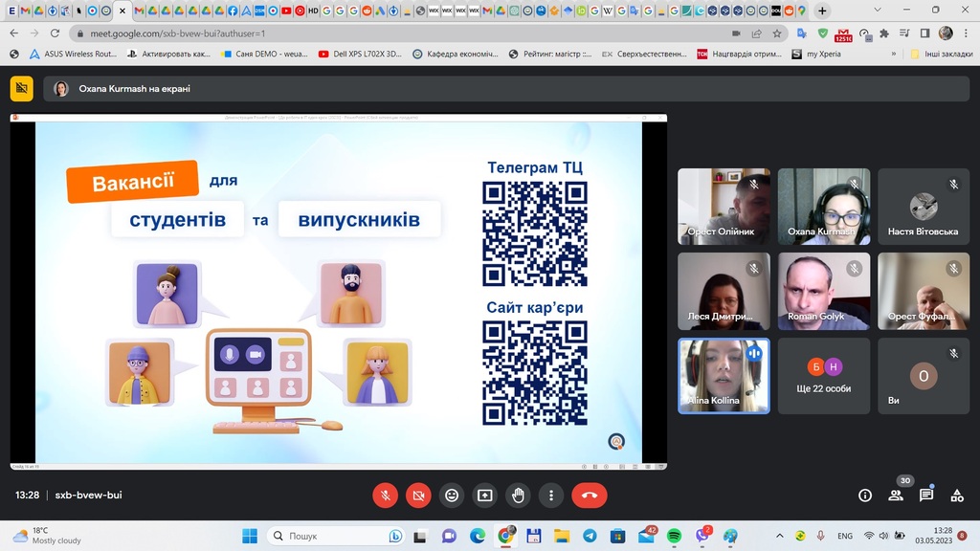Open a new Chrome tab
980x551 pixels.
822,11
